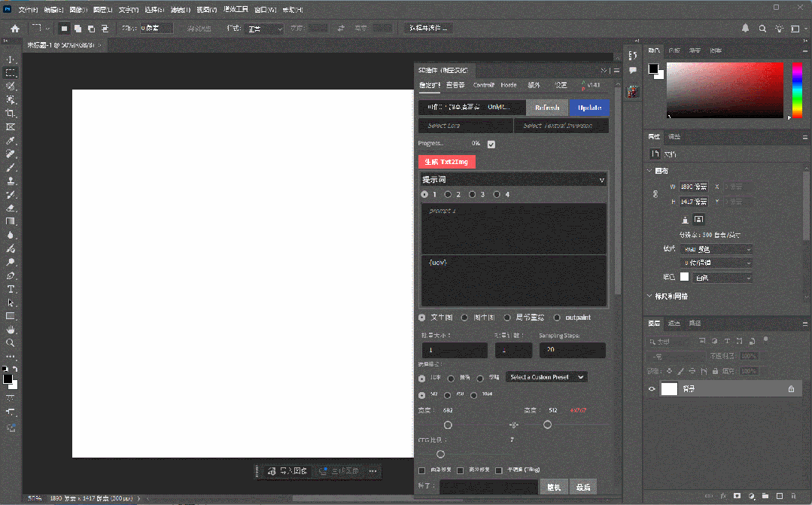Select prompt slot radio button 4
Screen dimensions: 812x505
tap(497, 194)
